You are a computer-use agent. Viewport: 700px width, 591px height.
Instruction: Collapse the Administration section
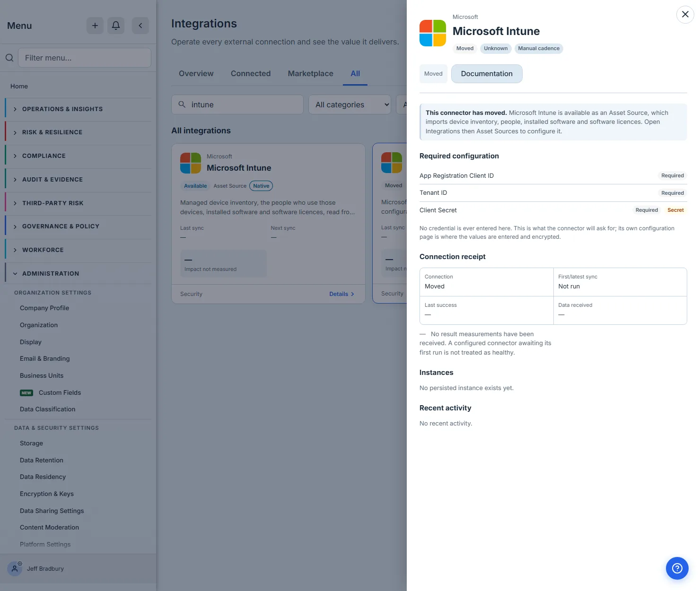(79, 274)
